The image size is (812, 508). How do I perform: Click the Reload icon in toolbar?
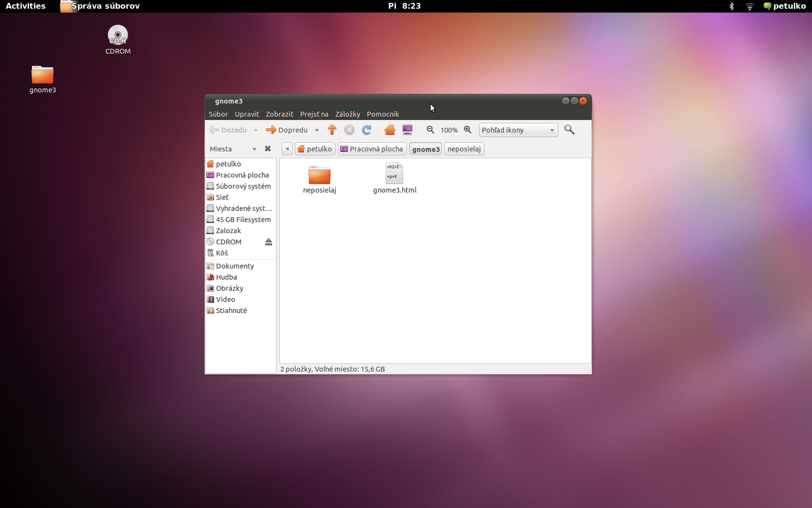click(x=367, y=130)
